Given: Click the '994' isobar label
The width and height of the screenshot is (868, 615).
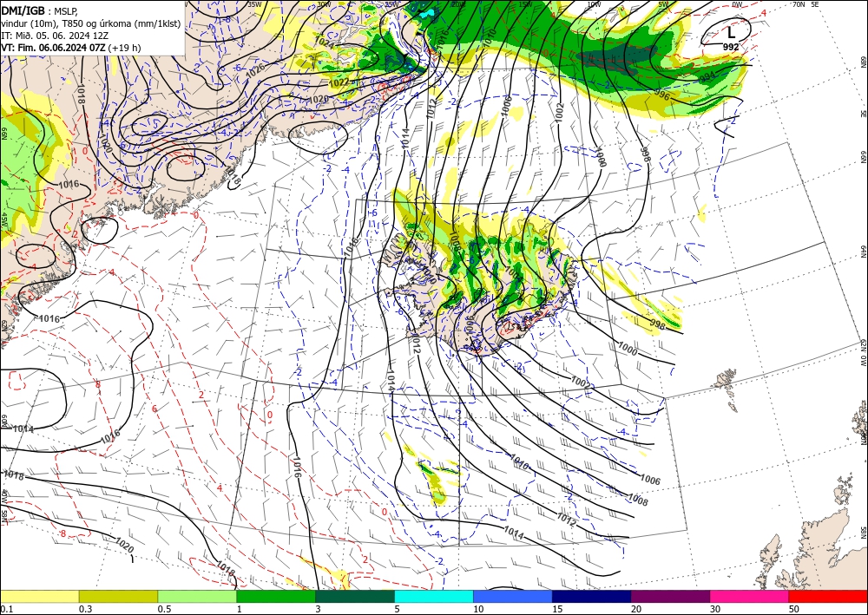Looking at the screenshot, I should pyautogui.click(x=707, y=77).
